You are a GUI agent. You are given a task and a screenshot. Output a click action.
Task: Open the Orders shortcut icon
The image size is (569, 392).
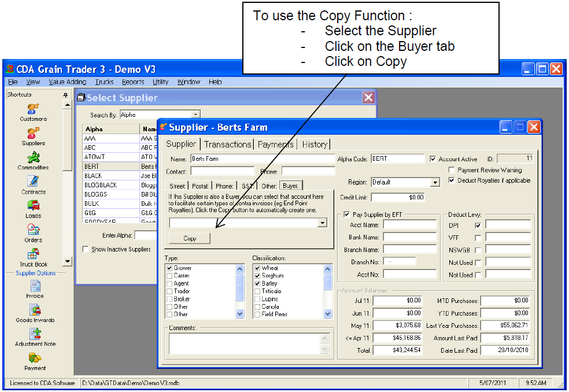(x=33, y=230)
